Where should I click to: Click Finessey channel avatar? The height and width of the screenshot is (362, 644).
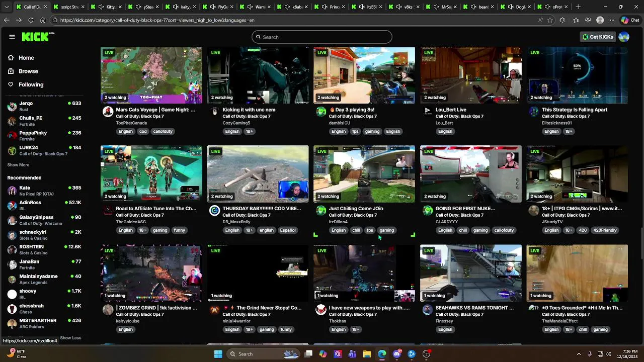pos(428,310)
